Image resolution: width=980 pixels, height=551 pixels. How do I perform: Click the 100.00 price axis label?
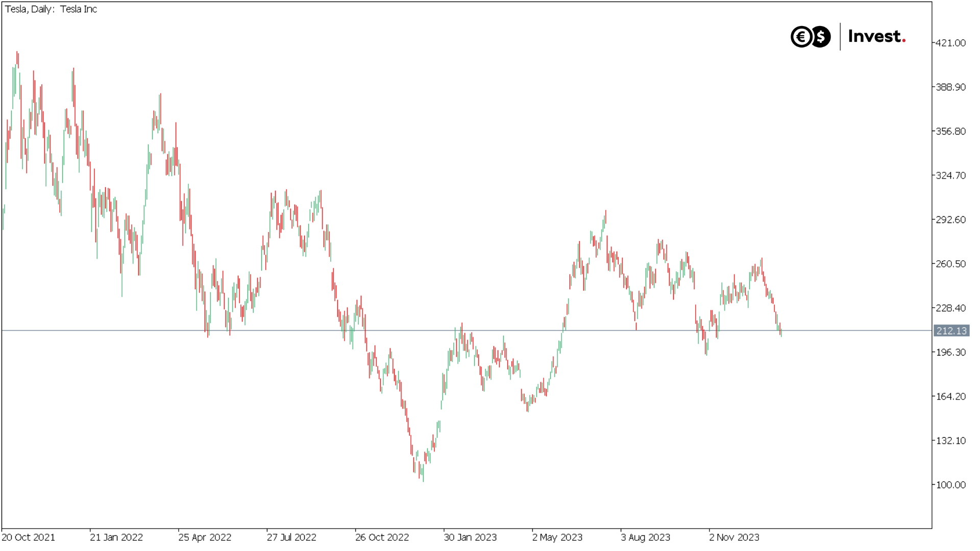click(x=950, y=485)
